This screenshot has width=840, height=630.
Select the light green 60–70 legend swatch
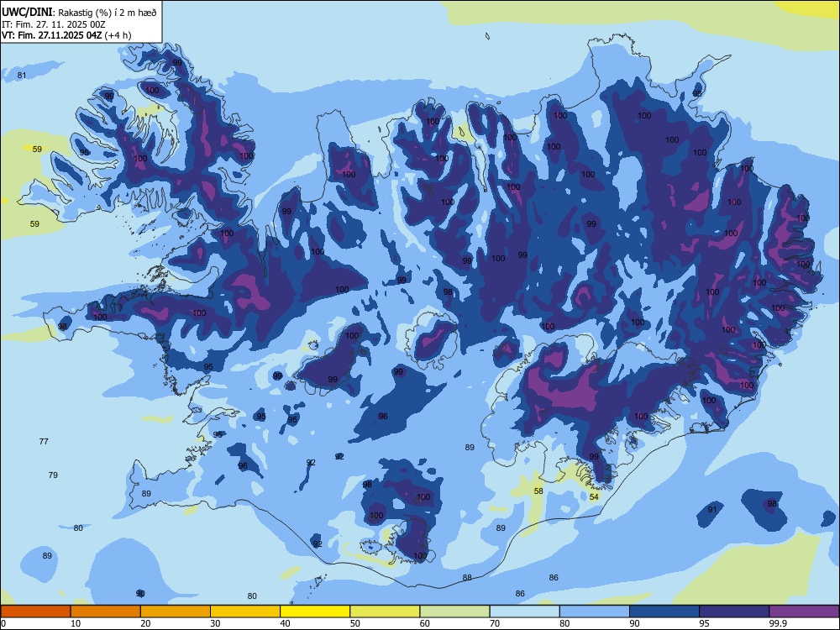454,612
